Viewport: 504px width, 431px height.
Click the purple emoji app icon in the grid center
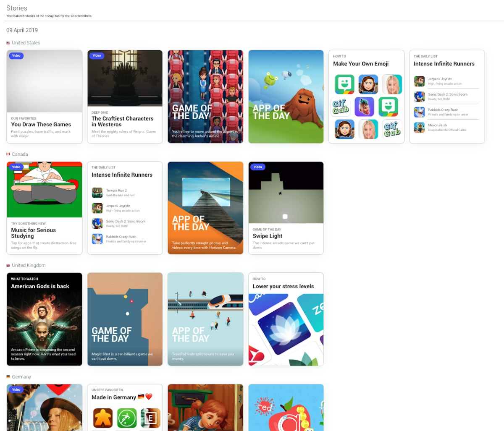click(364, 107)
